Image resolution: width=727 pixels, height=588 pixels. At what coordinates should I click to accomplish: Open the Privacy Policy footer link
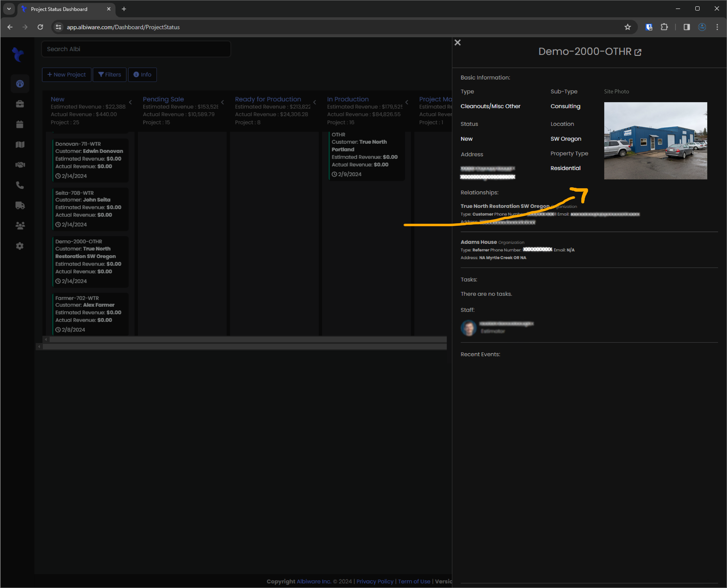click(x=375, y=581)
